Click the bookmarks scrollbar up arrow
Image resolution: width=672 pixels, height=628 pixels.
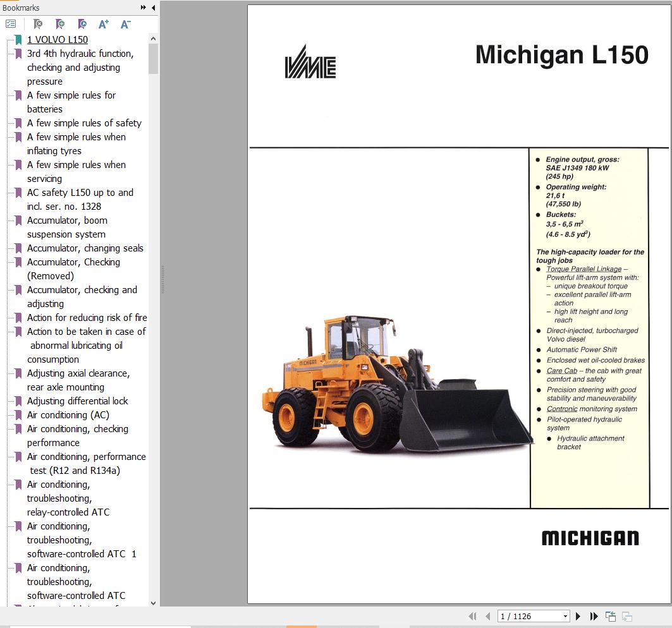154,39
